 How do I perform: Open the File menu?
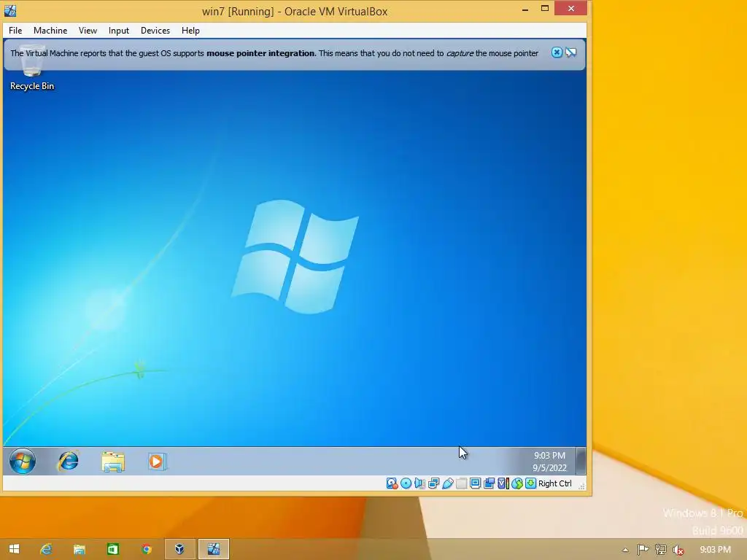(15, 31)
